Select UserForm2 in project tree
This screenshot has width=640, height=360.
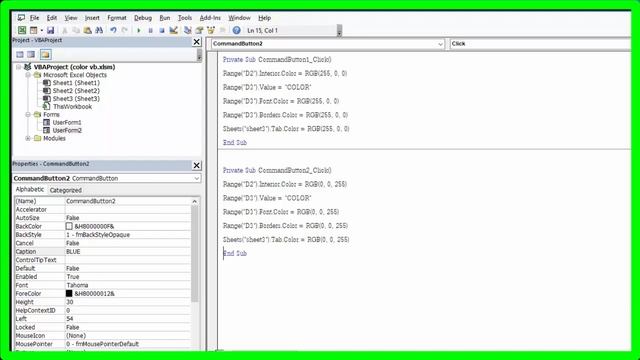click(x=67, y=130)
